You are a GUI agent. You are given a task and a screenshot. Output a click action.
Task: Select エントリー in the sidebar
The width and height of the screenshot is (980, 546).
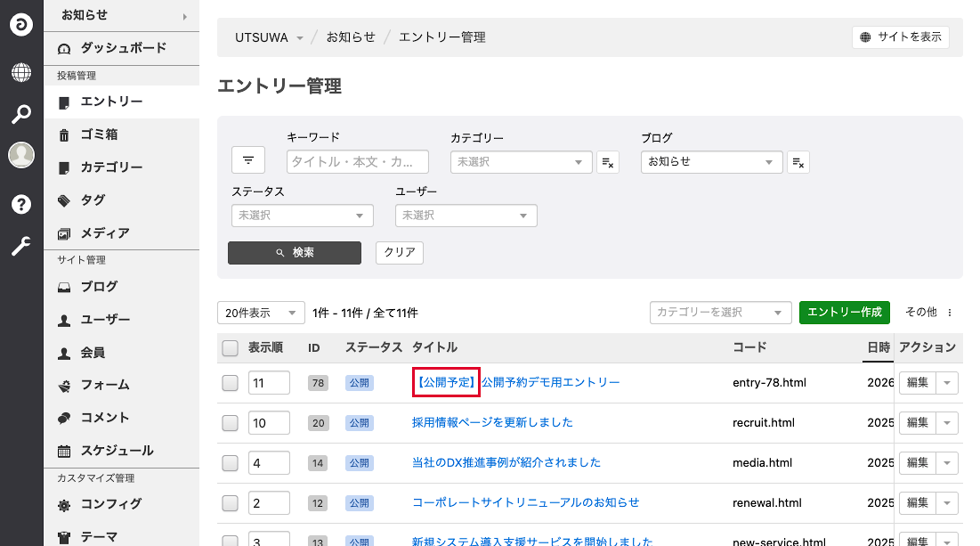(121, 102)
